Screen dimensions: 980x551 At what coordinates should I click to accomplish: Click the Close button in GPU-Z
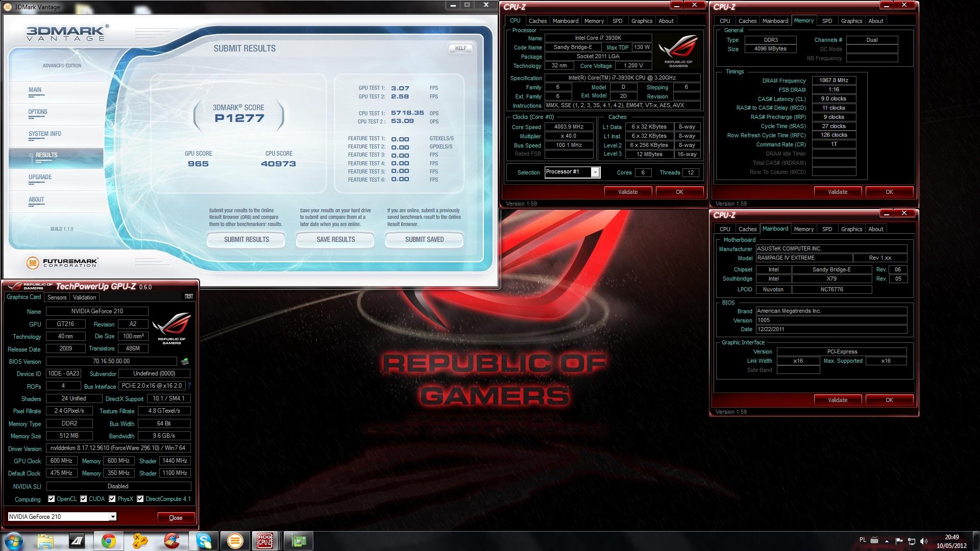point(176,517)
